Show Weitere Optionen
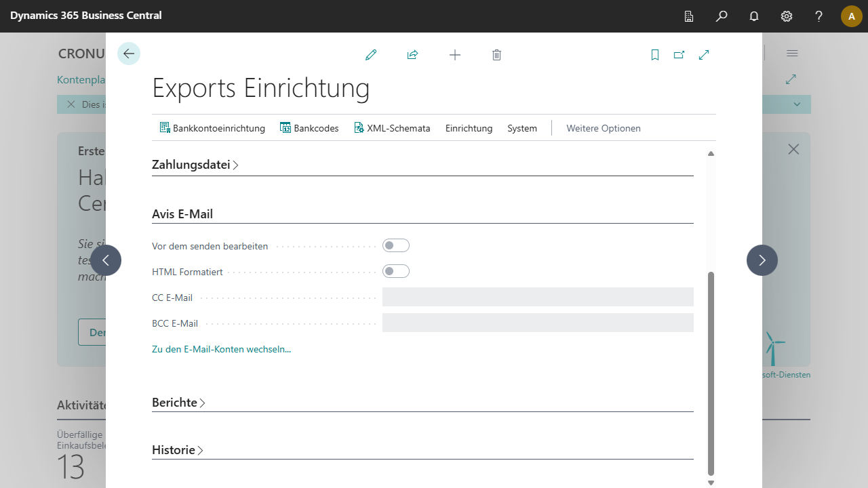This screenshot has height=488, width=868. click(604, 128)
